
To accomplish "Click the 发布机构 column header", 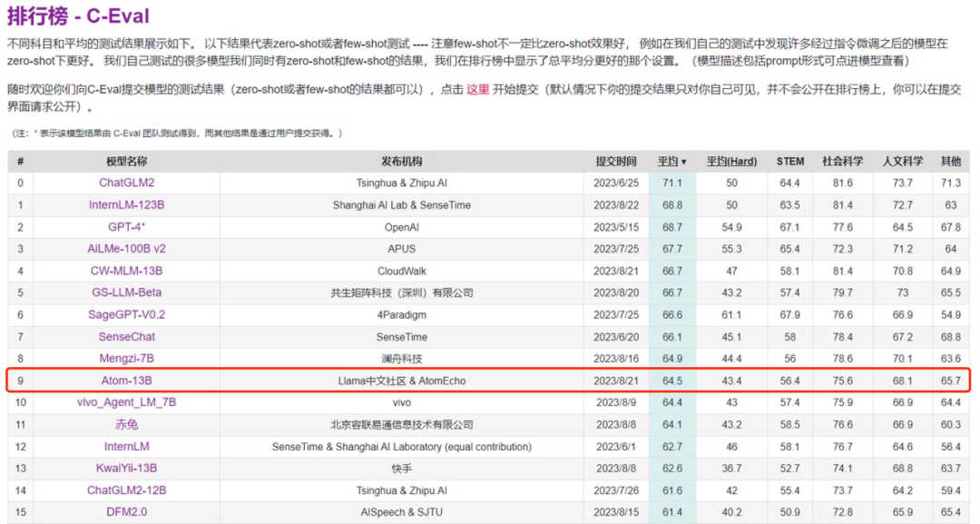I will 401,162.
